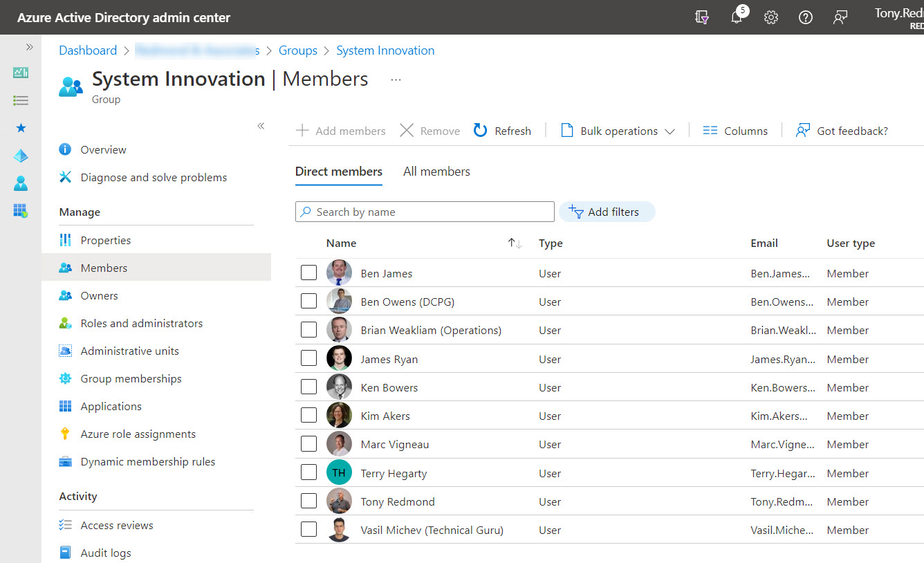Select the Terry Hegarty checkbox
Image resolution: width=924 pixels, height=563 pixels.
[308, 472]
